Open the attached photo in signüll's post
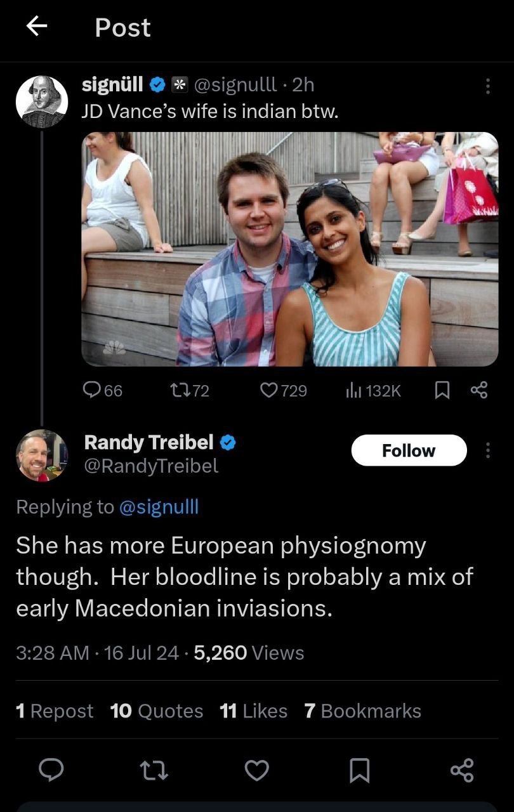This screenshot has width=514, height=812. point(289,249)
